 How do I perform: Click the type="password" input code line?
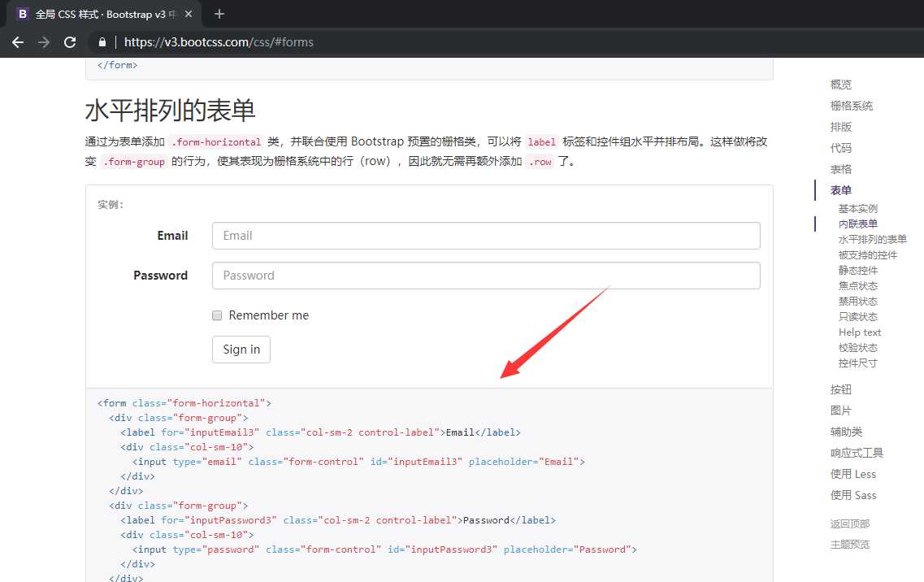(385, 549)
